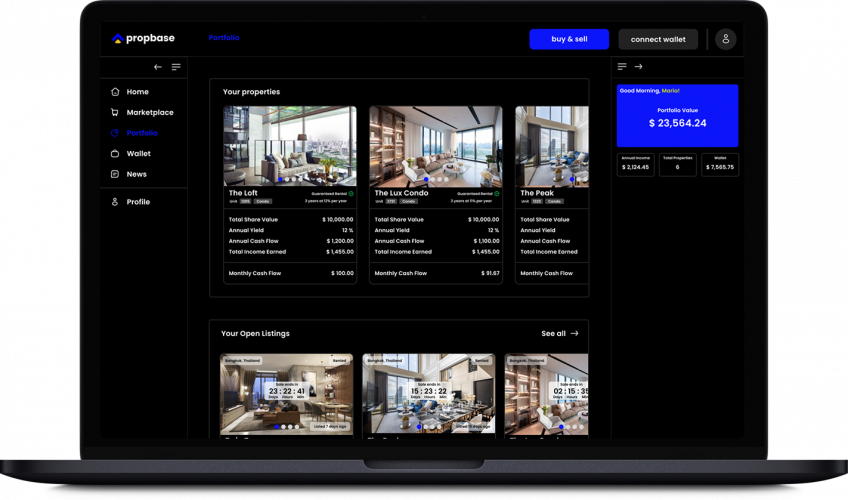Click Wallet $7,565.75 stat box
The height and width of the screenshot is (500, 848).
(720, 164)
